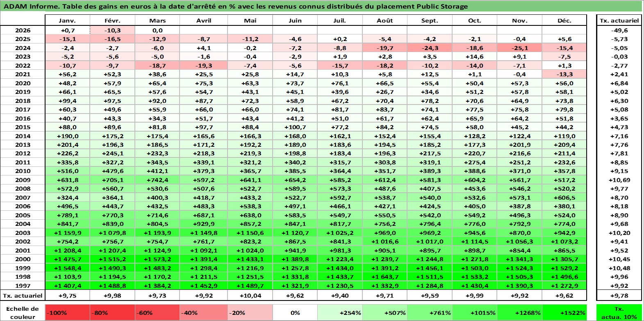Click the 'Echelle de couleur' label
644x321 pixels.
[x=23, y=312]
